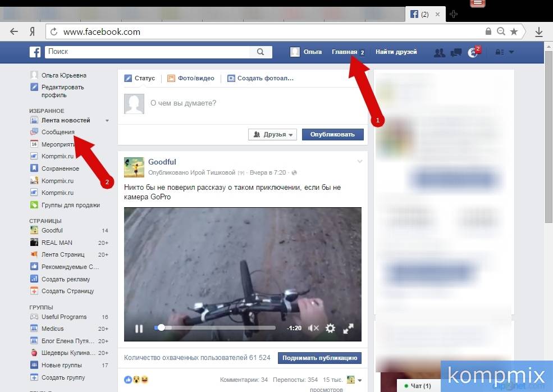Viewport: 553px width, 392px height.
Task: Open the Goodful post options chevron
Action: [x=360, y=161]
